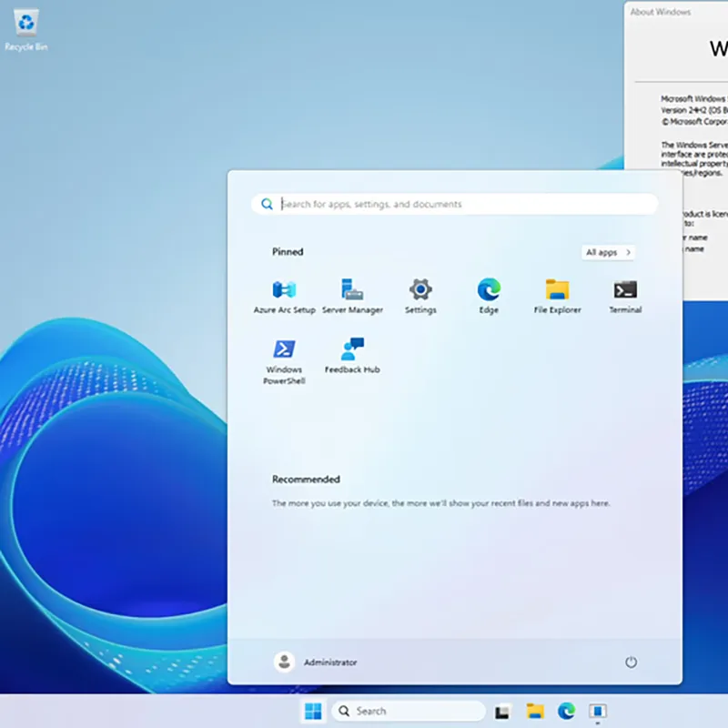Open Azure Arc Setup pinned app
728x728 pixels.
pyautogui.click(x=284, y=297)
